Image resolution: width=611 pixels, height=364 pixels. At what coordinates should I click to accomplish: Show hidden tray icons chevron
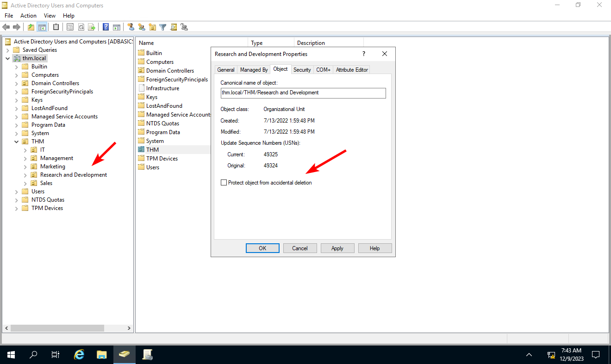[529, 355]
